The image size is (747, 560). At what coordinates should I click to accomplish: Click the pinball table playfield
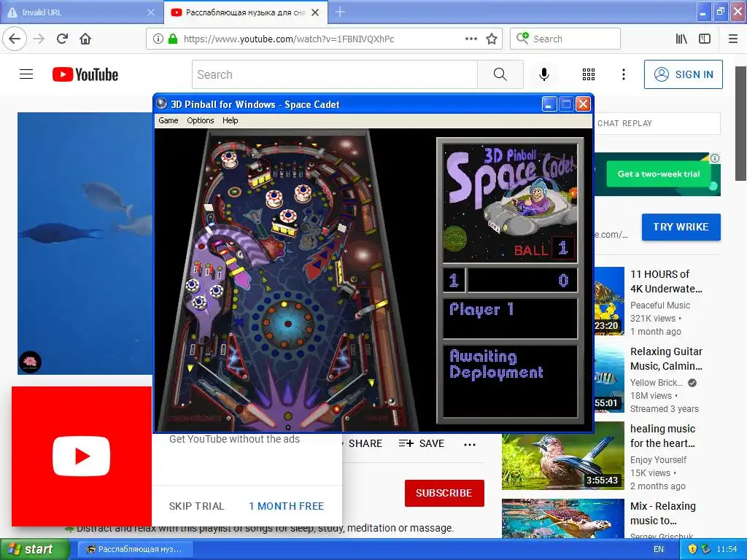pos(287,281)
